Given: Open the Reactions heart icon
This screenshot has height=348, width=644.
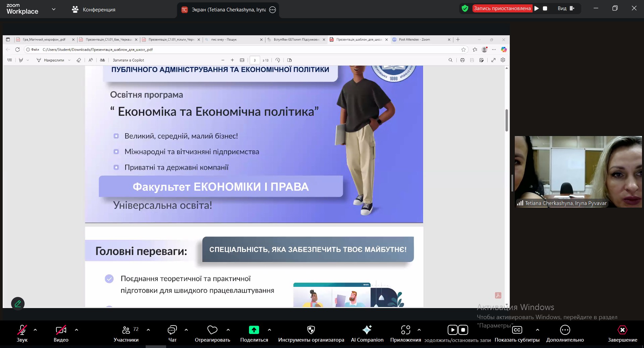Looking at the screenshot, I should coord(212,330).
